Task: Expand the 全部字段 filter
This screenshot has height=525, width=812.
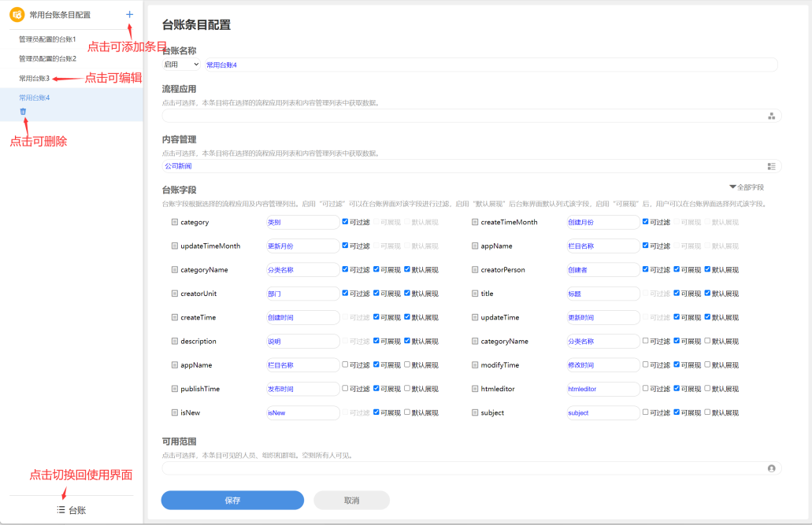Action: coord(747,187)
